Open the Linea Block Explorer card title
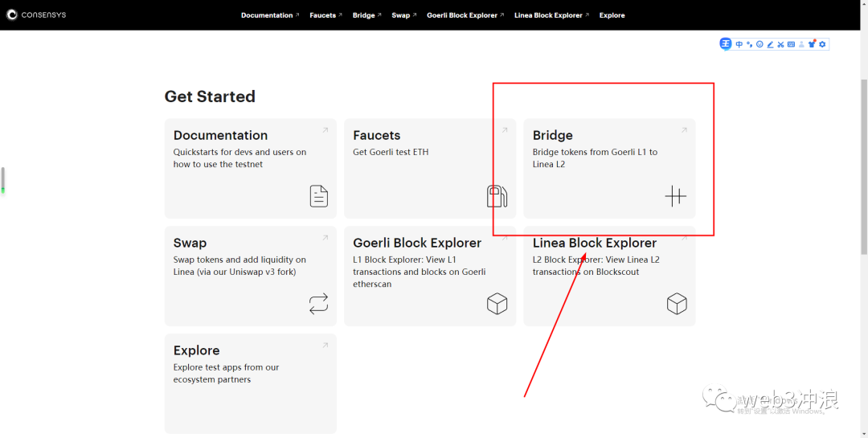This screenshot has width=868, height=438. (595, 243)
